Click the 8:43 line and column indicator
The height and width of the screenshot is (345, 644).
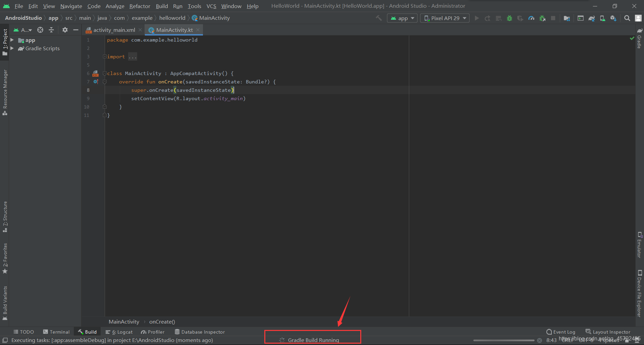pos(551,340)
